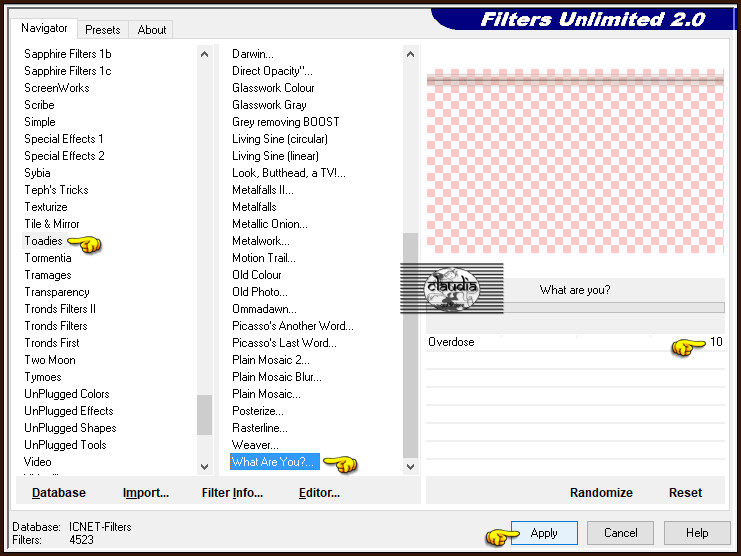Choose Posterize... filter
Viewport: 741px width, 556px height.
pos(258,411)
